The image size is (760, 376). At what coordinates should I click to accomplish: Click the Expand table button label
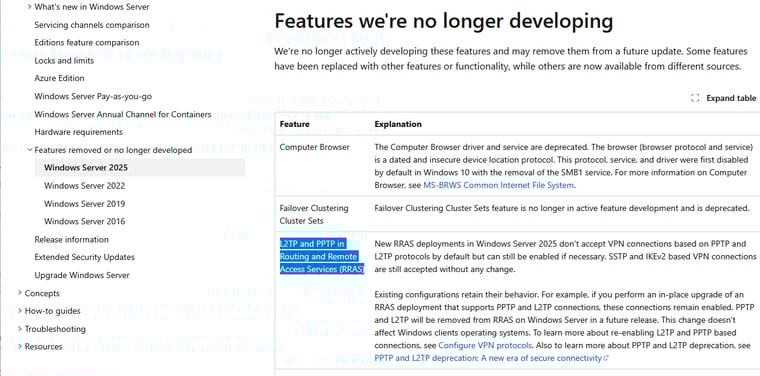click(x=731, y=98)
